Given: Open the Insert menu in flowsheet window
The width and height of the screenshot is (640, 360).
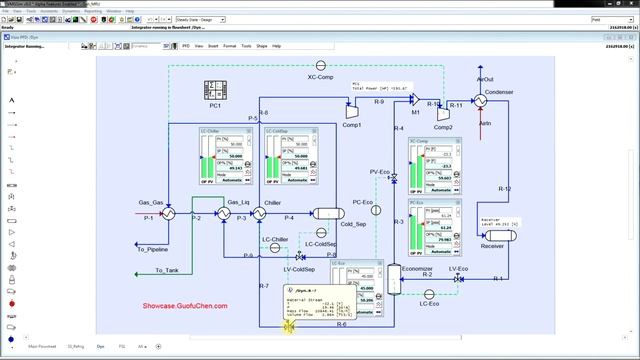Looking at the screenshot, I should click(213, 46).
